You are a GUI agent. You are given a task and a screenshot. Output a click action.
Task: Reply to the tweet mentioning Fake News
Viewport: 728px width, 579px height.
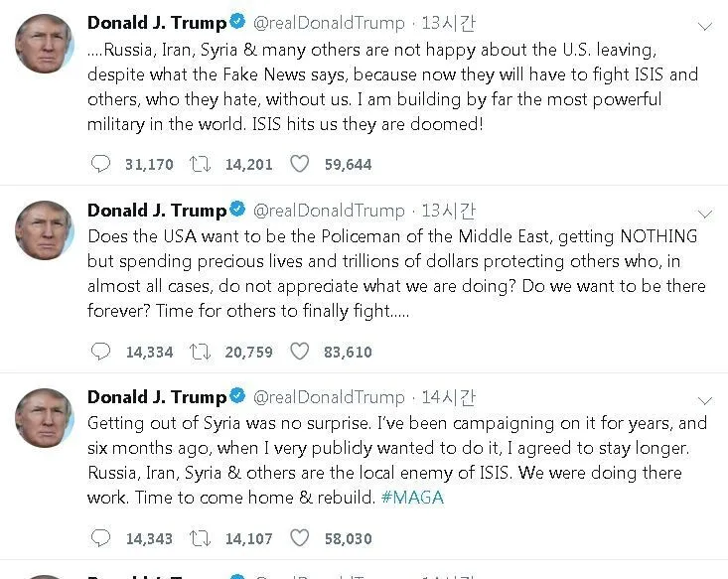tap(100, 164)
